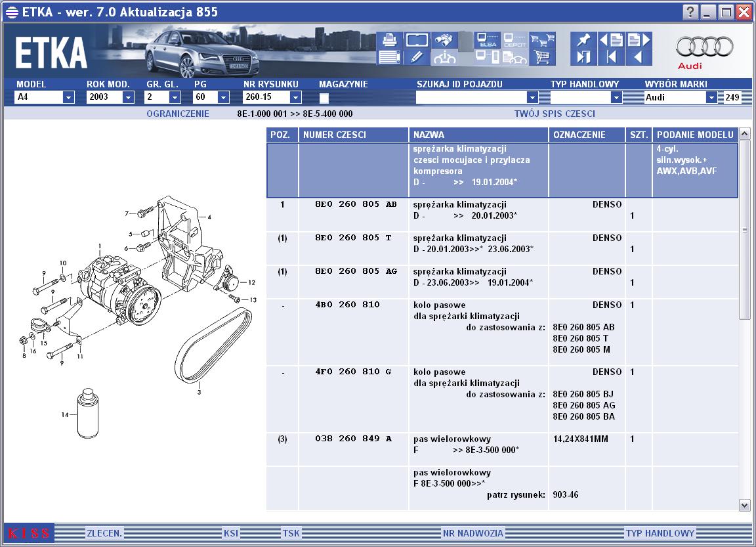Open the NR RYSUNKU dropdown 260-15

[295, 97]
